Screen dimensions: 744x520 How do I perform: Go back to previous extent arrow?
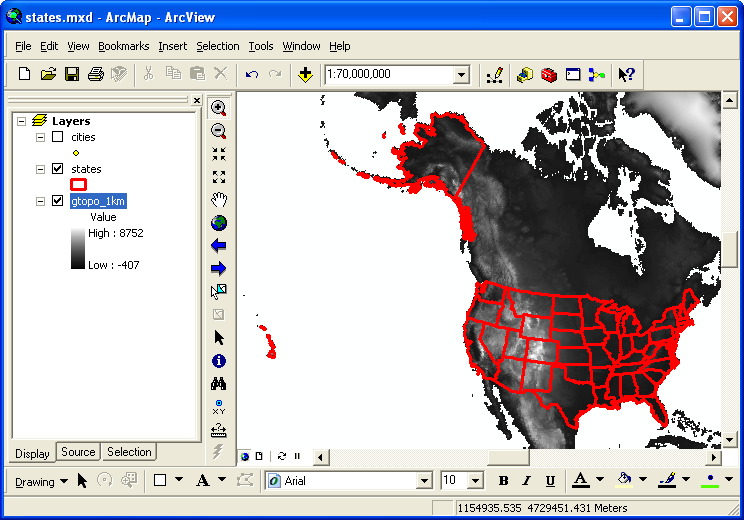point(219,246)
